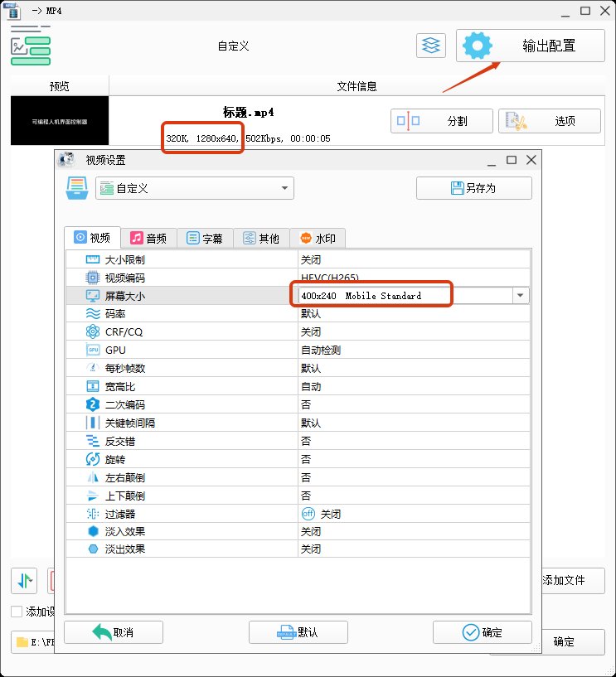Click the 400x240 Mobile Standard field
The height and width of the screenshot is (677, 616).
click(x=406, y=296)
